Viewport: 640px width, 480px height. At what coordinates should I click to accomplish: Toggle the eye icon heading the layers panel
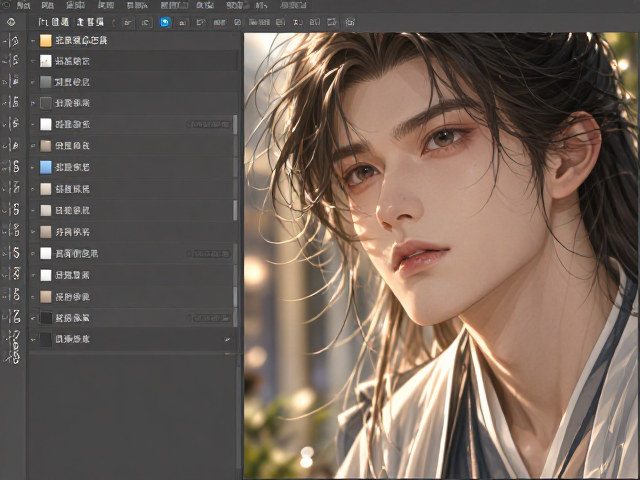[x=11, y=22]
